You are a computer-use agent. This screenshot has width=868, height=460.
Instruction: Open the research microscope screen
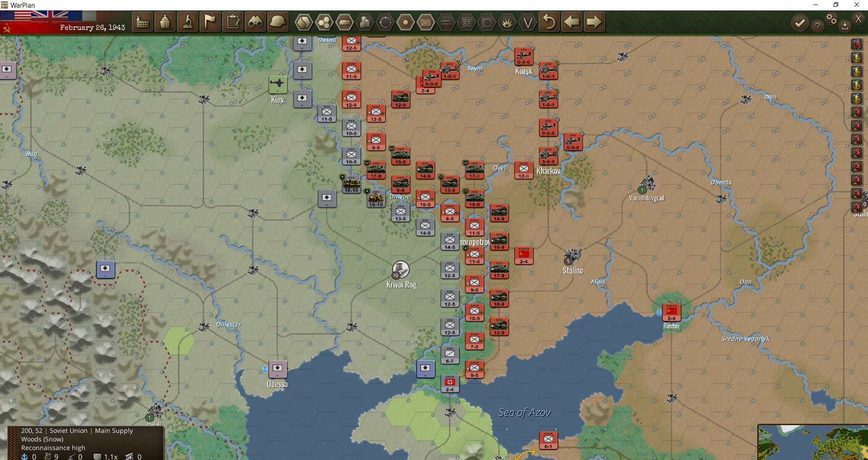[188, 22]
